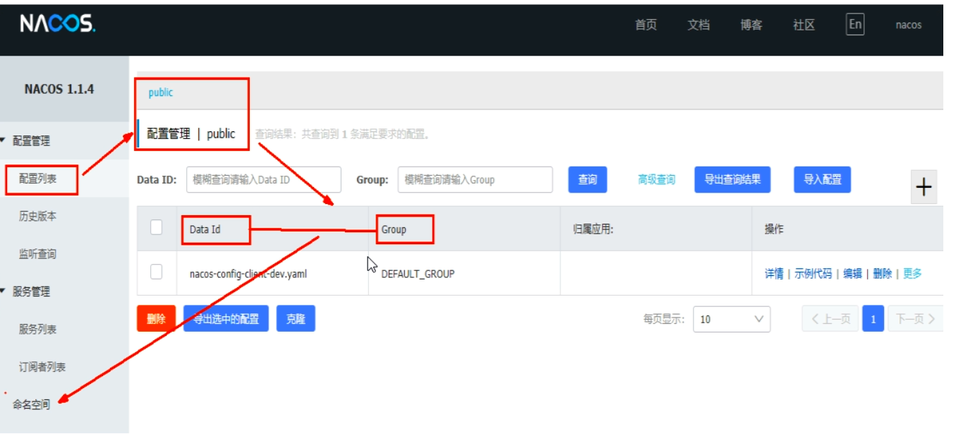The width and height of the screenshot is (980, 434).
Task: Switch language with the En button
Action: (x=855, y=25)
